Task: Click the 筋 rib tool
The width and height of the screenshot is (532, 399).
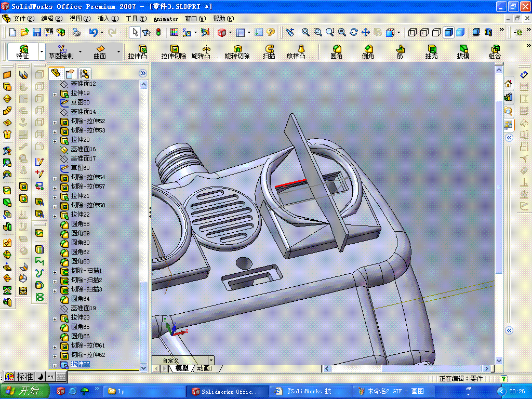Action: tap(400, 52)
